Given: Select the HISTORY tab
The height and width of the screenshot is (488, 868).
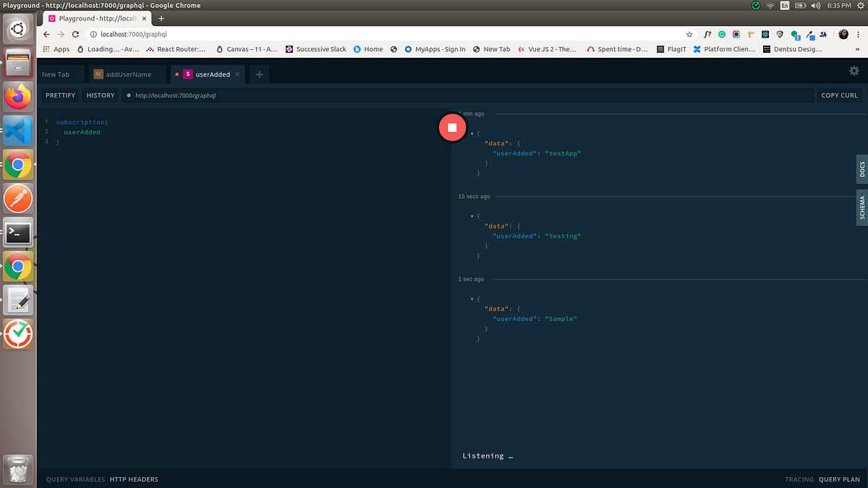Looking at the screenshot, I should click(100, 95).
